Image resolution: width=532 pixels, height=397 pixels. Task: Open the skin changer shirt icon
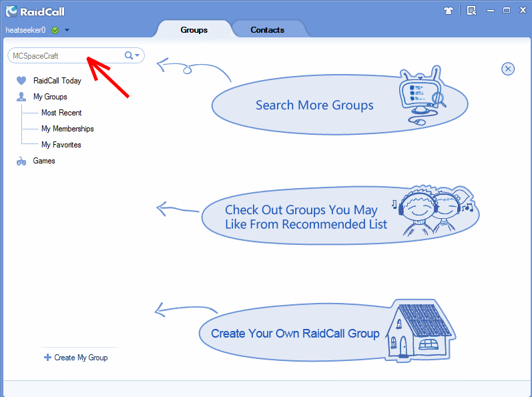tap(448, 11)
